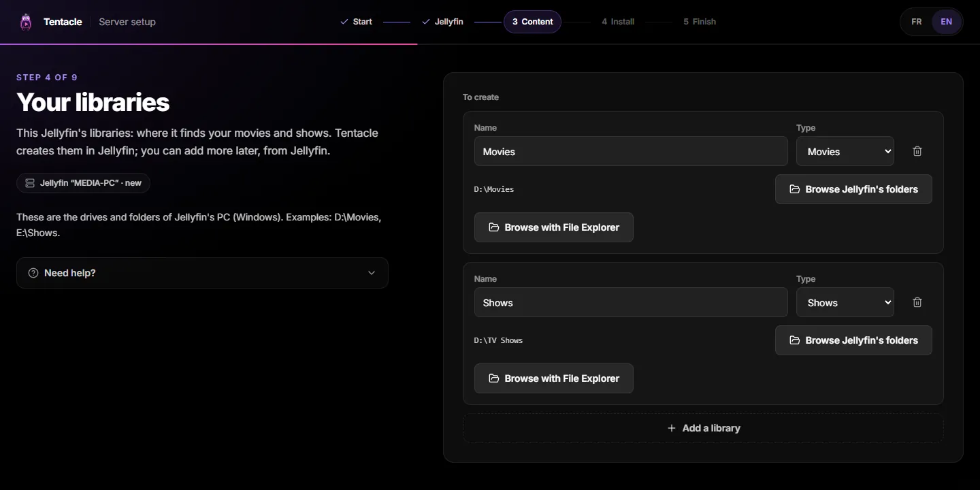Switch language to FR
Viewport: 980px width, 490px height.
click(917, 22)
